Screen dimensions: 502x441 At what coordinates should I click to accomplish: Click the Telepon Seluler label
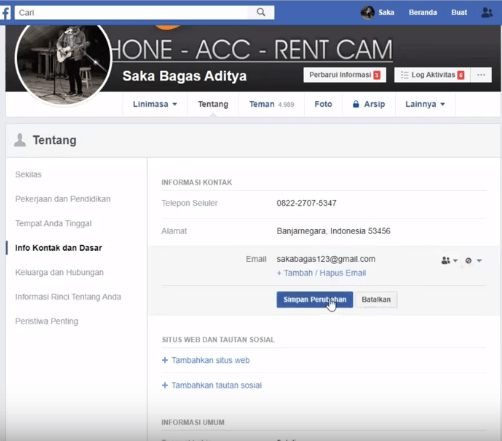click(189, 203)
